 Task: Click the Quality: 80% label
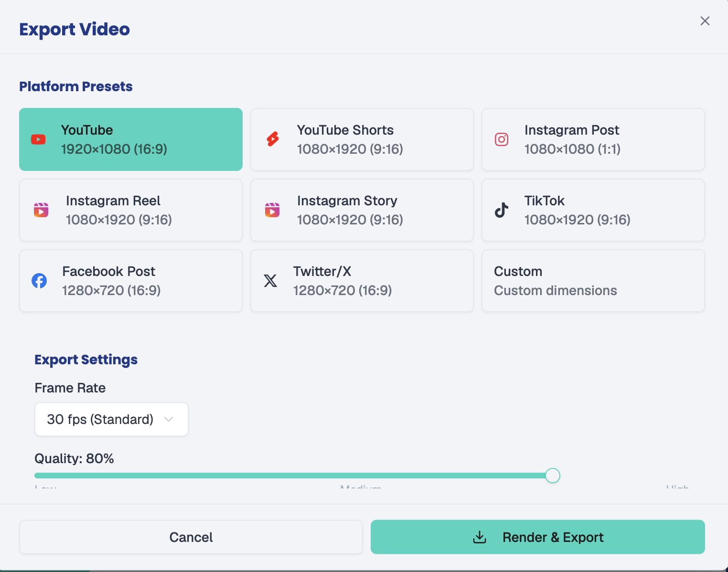point(74,458)
